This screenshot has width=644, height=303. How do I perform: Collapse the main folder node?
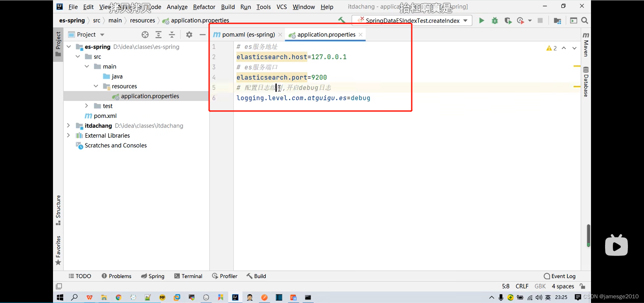[x=87, y=66]
